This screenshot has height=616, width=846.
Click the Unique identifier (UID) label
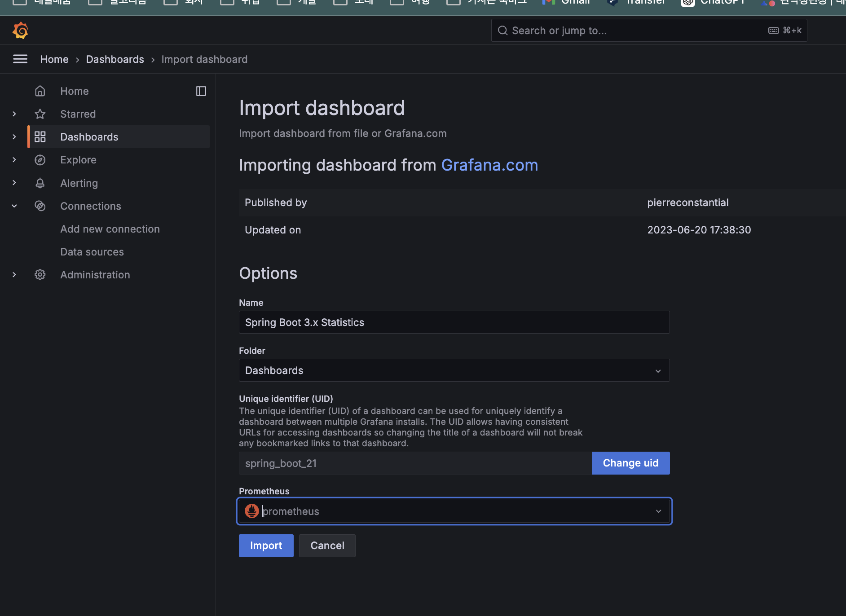[286, 399]
